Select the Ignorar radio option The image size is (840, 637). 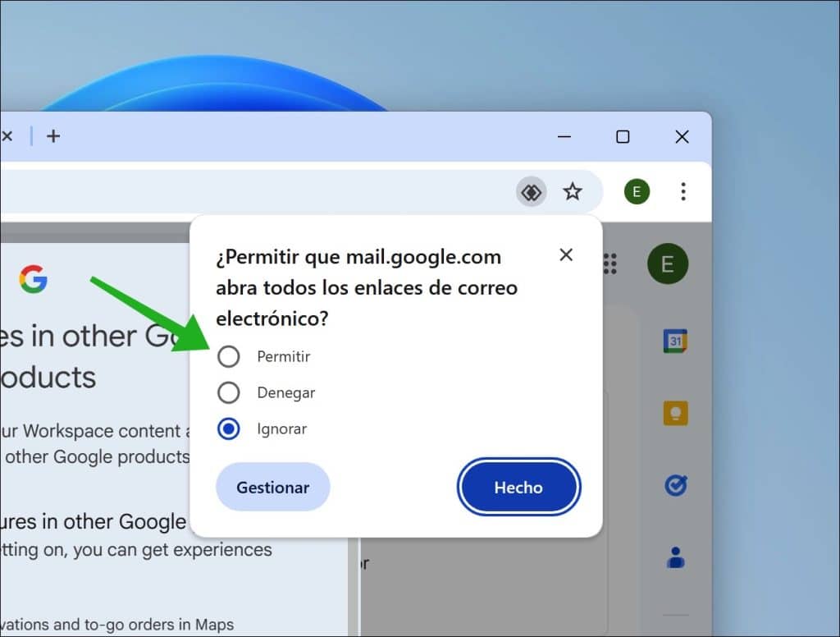click(x=229, y=429)
